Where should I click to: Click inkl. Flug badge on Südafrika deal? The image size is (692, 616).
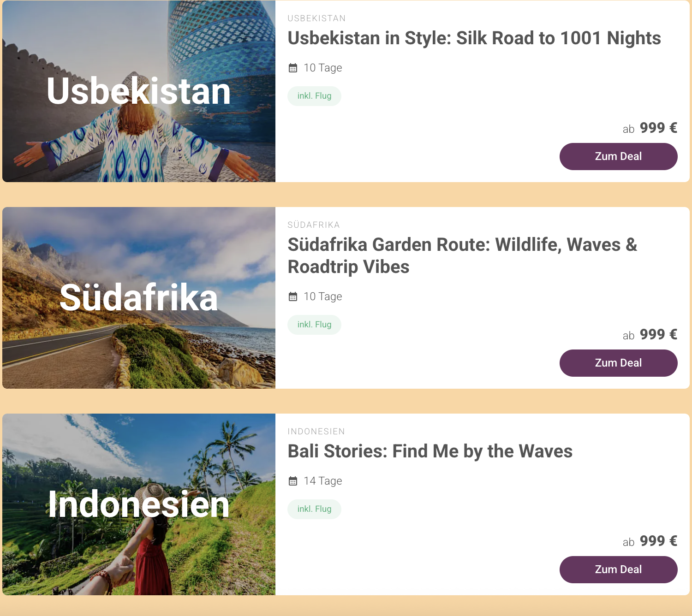(314, 325)
